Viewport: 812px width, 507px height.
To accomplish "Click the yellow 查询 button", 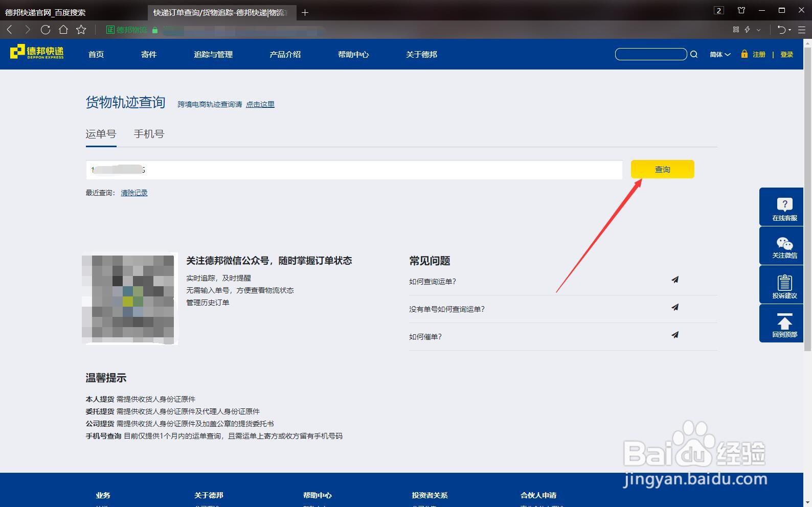I will [x=662, y=169].
